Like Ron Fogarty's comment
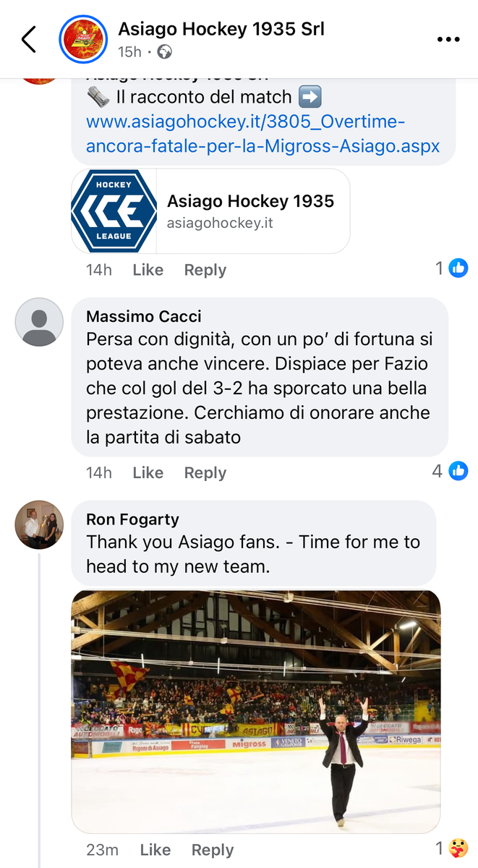The width and height of the screenshot is (478, 868). 155,850
